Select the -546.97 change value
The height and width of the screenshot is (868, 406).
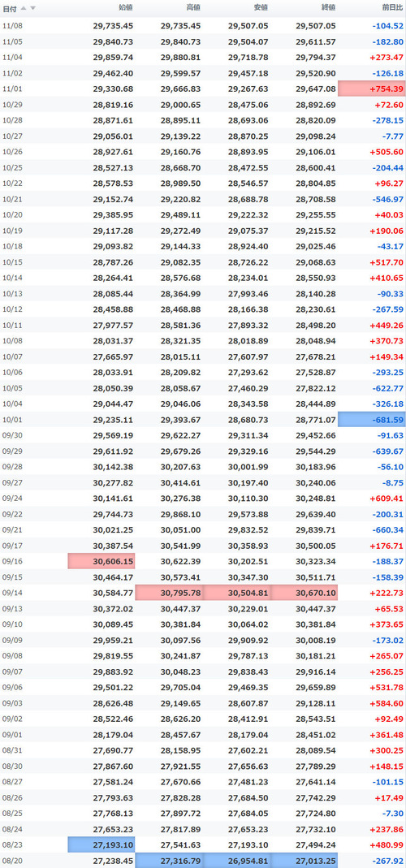click(x=388, y=199)
